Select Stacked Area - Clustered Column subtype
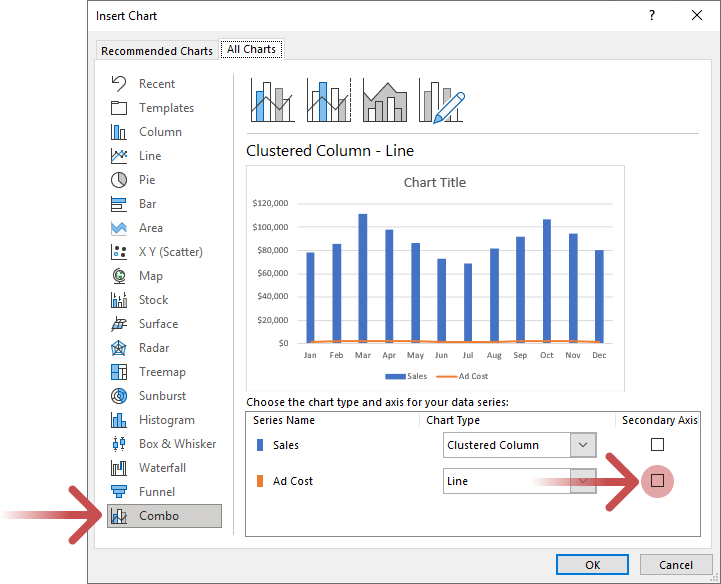Screen dimensions: 721x584 (385, 100)
